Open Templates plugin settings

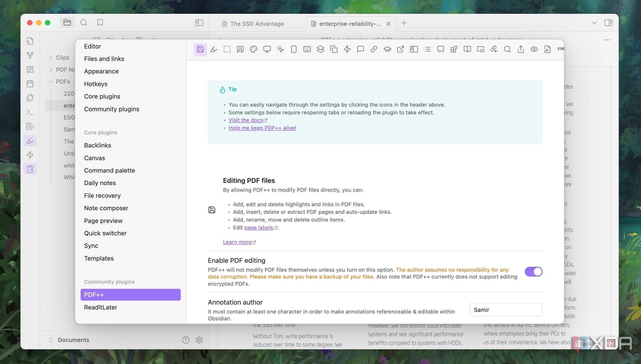[99, 258]
